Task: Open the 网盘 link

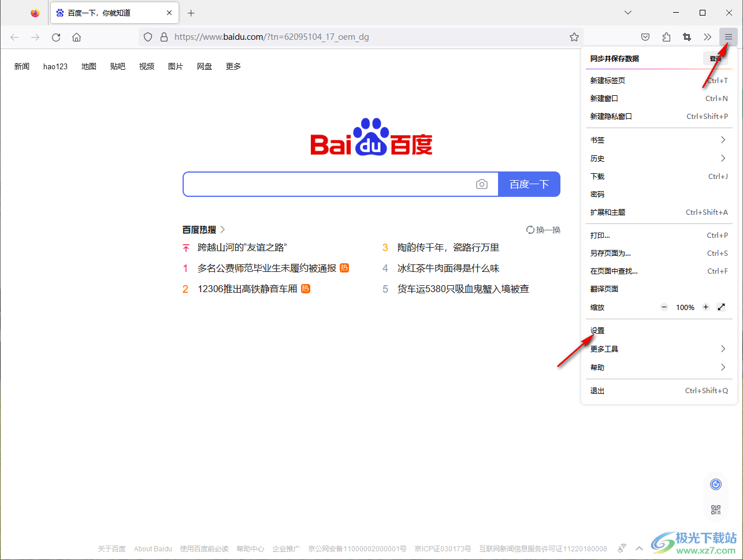Action: click(x=205, y=66)
